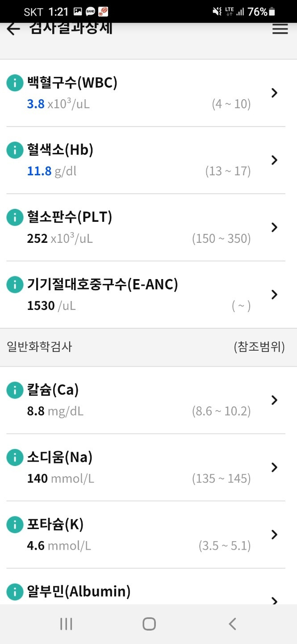Tap the info icon for 혈소판수(PLT)
Image resolution: width=297 pixels, height=644 pixels.
pos(15,217)
